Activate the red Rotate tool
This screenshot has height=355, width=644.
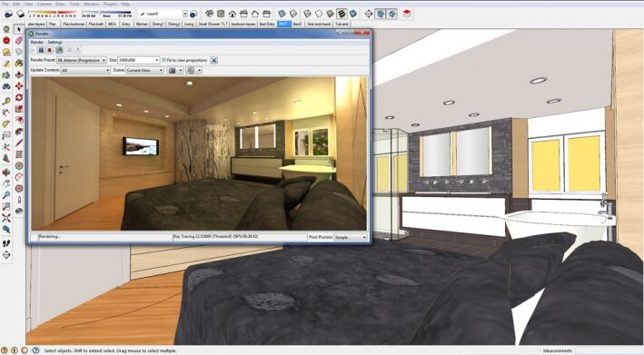coord(19,97)
